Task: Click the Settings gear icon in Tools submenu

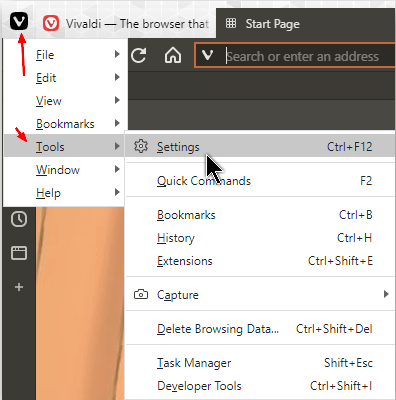Action: (x=141, y=146)
